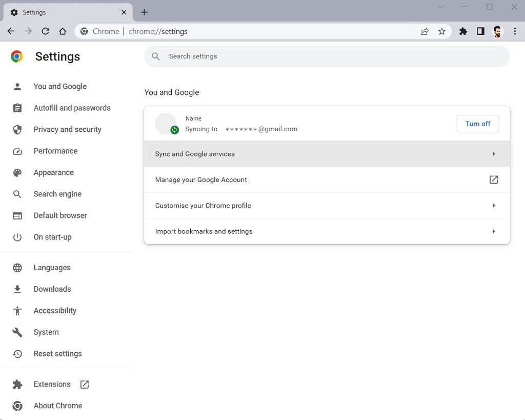The height and width of the screenshot is (420, 525).
Task: Open Sync and Google services row
Action: (x=327, y=154)
